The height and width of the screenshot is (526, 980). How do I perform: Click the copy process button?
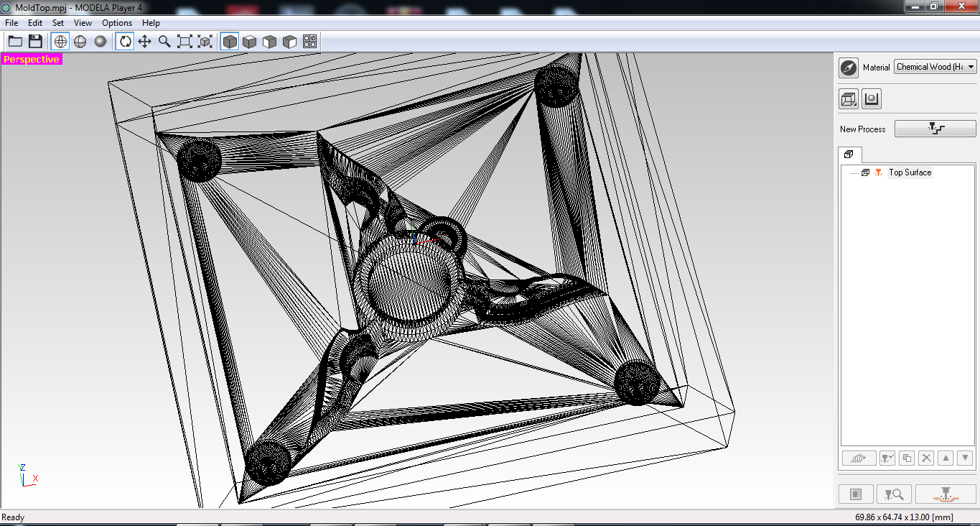pos(907,458)
